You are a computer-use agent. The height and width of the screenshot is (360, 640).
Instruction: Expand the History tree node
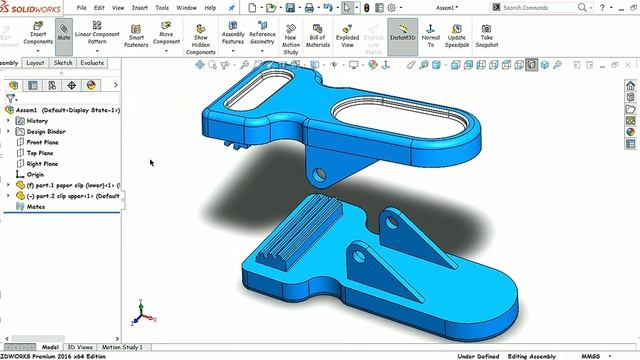(8, 121)
